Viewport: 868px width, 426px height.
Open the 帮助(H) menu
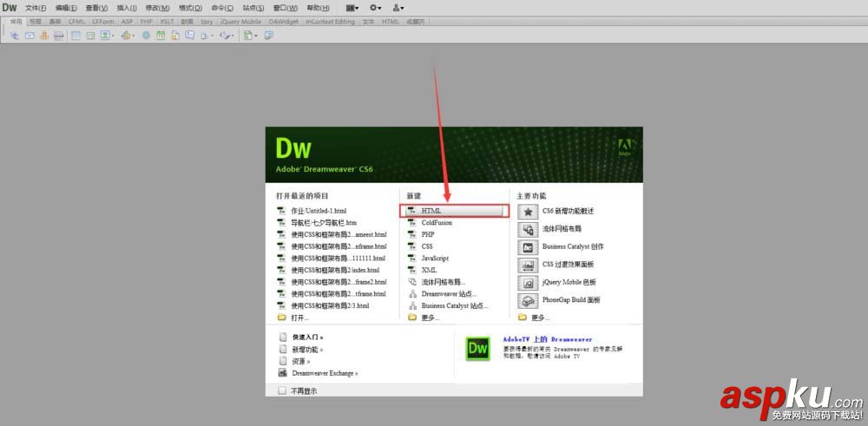[319, 8]
